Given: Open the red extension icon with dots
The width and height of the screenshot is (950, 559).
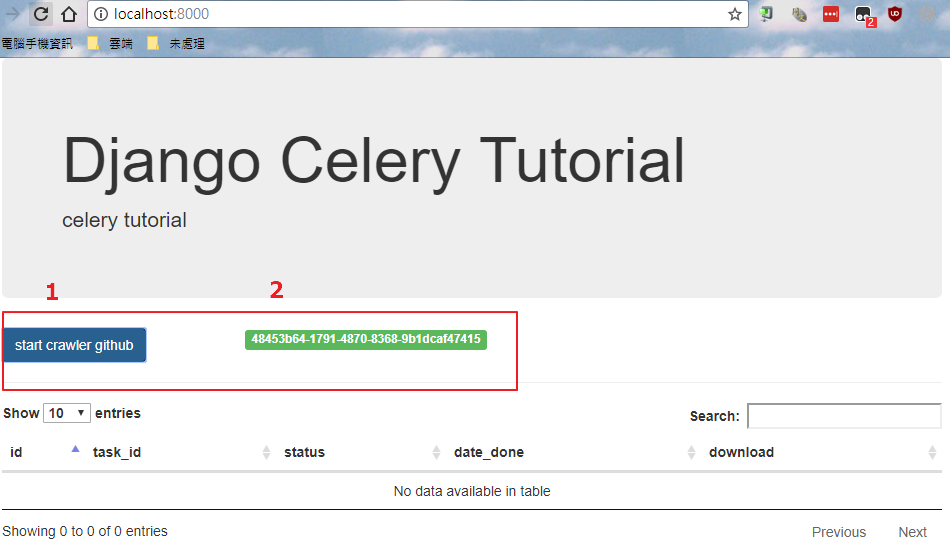Looking at the screenshot, I should (831, 14).
